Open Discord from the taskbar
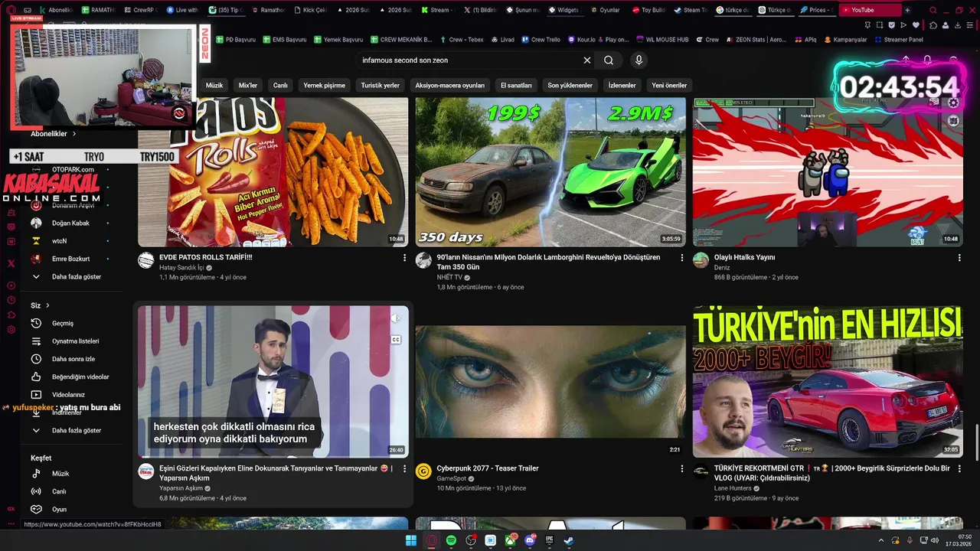Screen dimensions: 980x551 (x=530, y=540)
